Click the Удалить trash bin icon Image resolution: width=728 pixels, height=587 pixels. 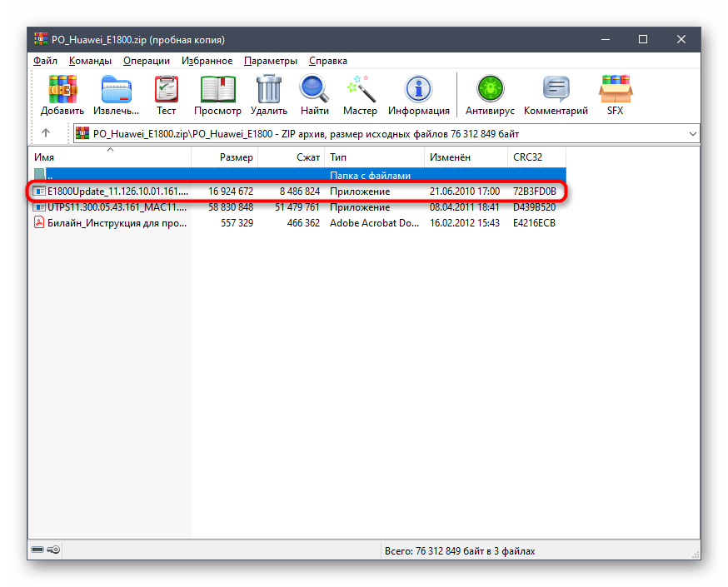(x=269, y=89)
